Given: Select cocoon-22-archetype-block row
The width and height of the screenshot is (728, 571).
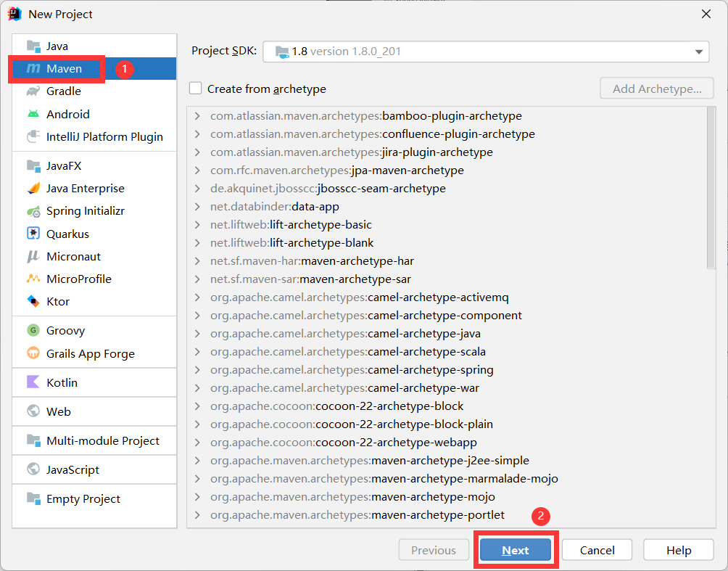Looking at the screenshot, I should click(x=447, y=406).
